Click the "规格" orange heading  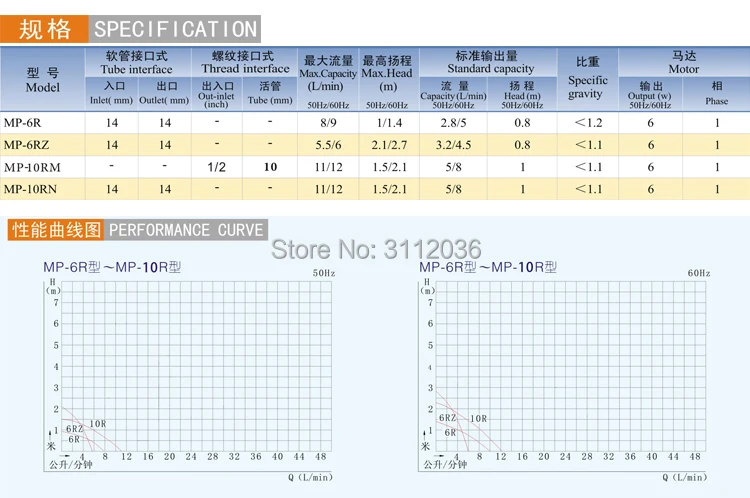click(44, 29)
